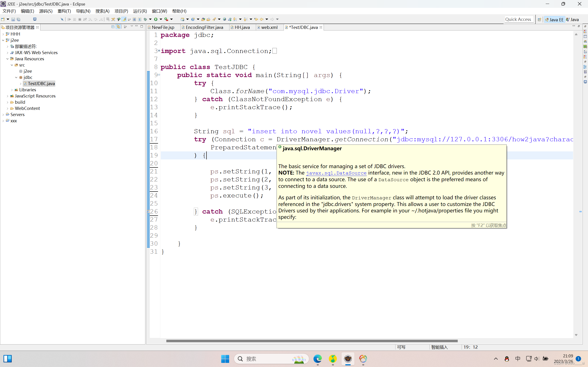Select the WebContent folder in tree

click(27, 108)
